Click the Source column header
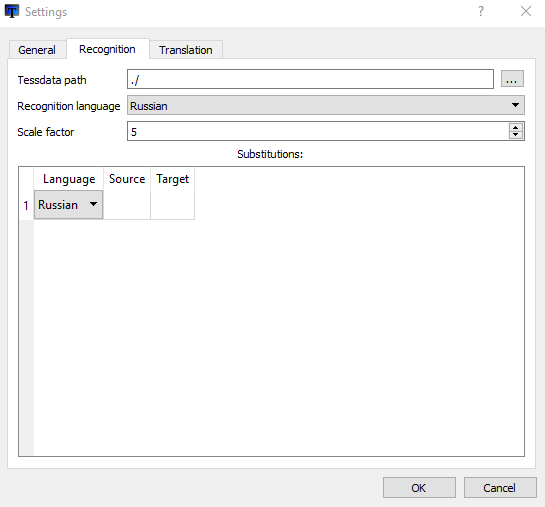 [x=127, y=179]
